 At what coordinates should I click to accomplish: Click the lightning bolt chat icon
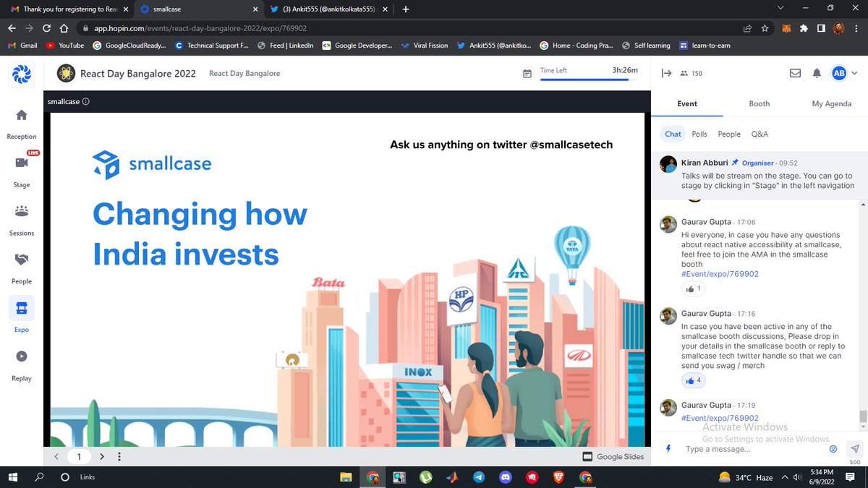[668, 449]
